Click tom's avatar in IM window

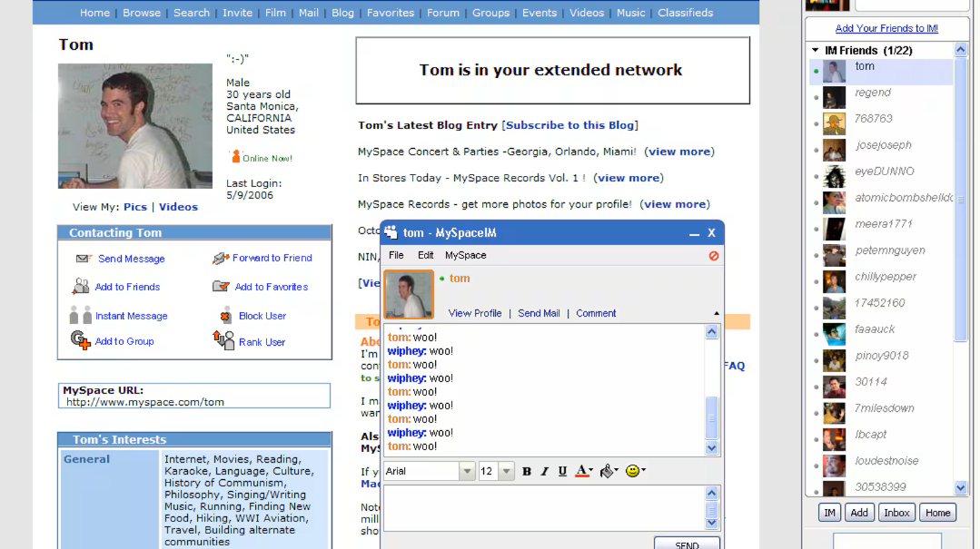408,294
